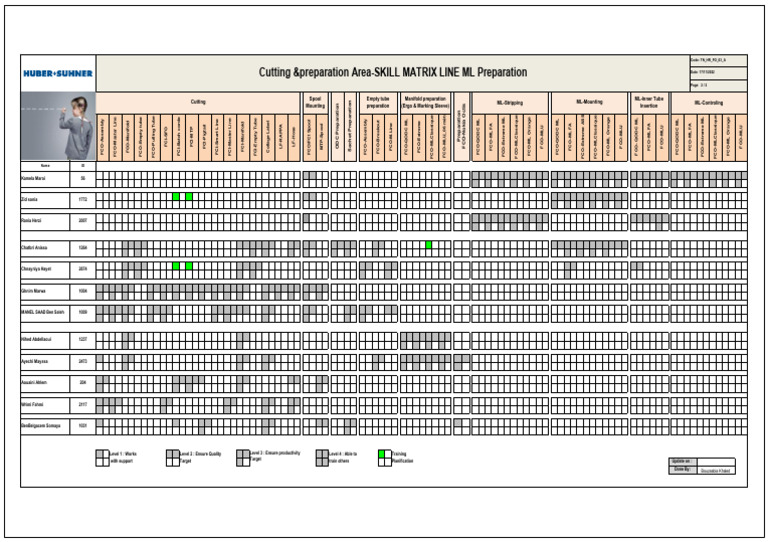The height and width of the screenshot is (542, 768).
Task: Click the 'Cutting' group header
Action: (198, 102)
